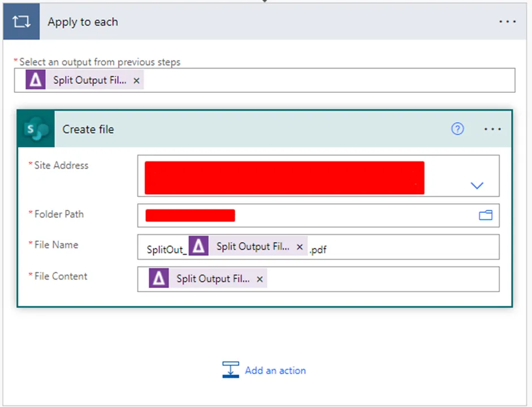
Task: Open help for the Create file action
Action: 457,129
